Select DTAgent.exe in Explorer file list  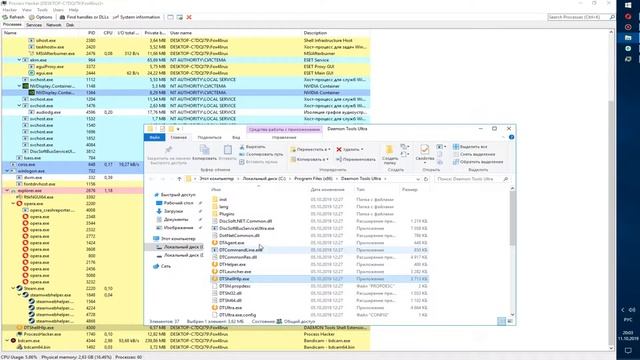coord(231,242)
